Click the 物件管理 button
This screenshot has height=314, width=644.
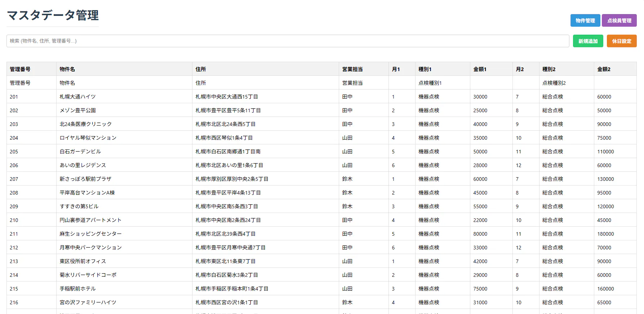pyautogui.click(x=585, y=21)
